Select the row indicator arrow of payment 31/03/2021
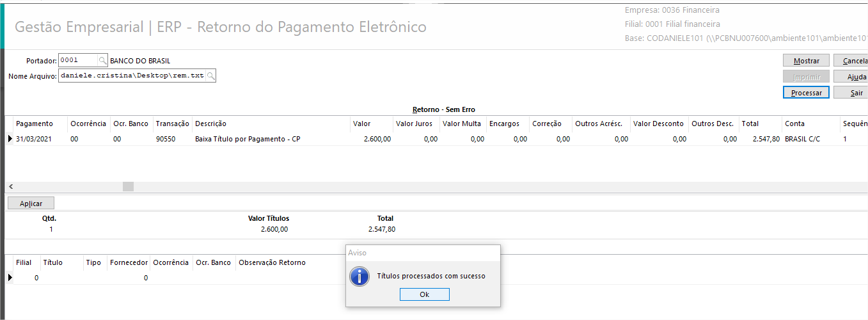Screen dimensions: 868x320 [10, 139]
